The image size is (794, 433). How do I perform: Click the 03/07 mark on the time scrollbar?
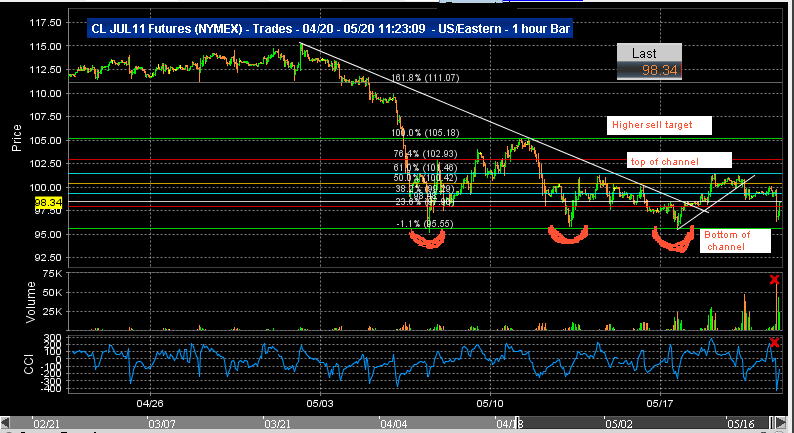tap(161, 423)
